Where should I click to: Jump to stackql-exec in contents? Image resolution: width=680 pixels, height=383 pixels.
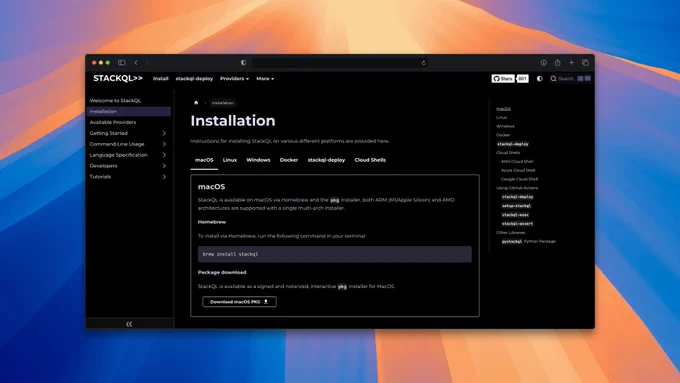pyautogui.click(x=515, y=215)
